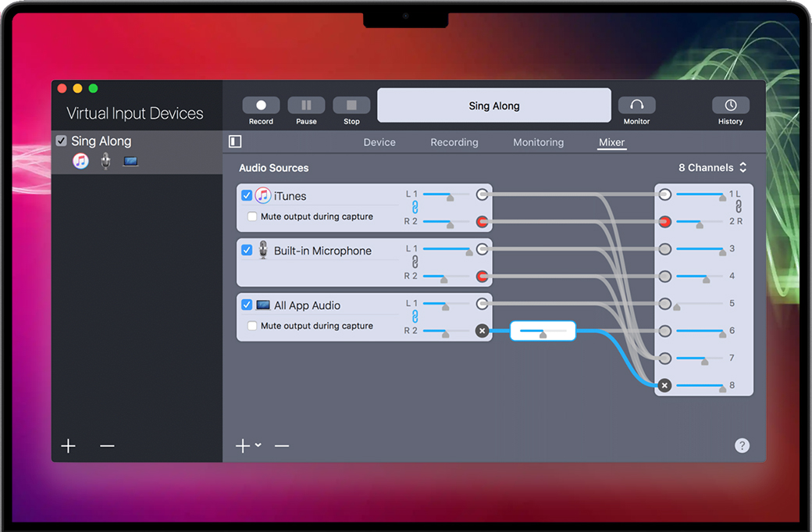Switch to the Device tab
Image resolution: width=812 pixels, height=532 pixels.
click(379, 142)
